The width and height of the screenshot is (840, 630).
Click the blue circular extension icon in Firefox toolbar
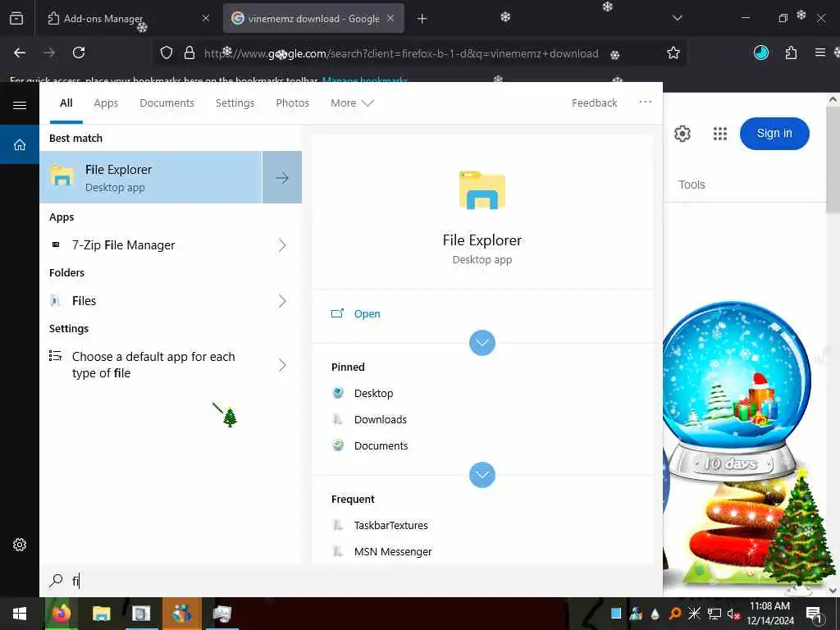click(761, 52)
